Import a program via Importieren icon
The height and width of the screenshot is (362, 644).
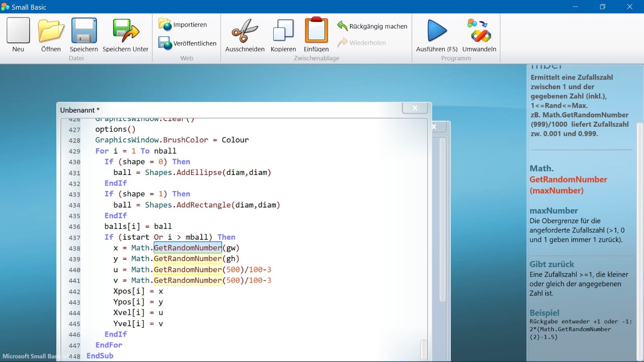tap(165, 24)
